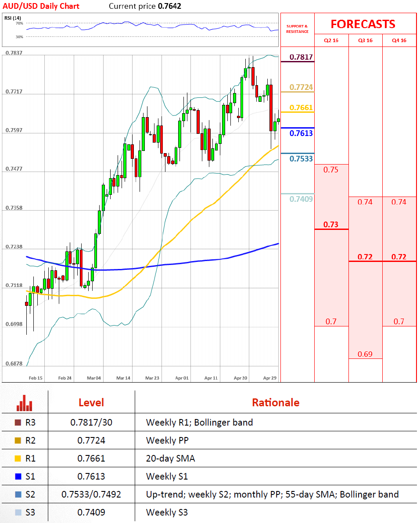Image resolution: width=420 pixels, height=523 pixels.
Task: Click the '20-day SMA' rationale
Action: pos(170,459)
